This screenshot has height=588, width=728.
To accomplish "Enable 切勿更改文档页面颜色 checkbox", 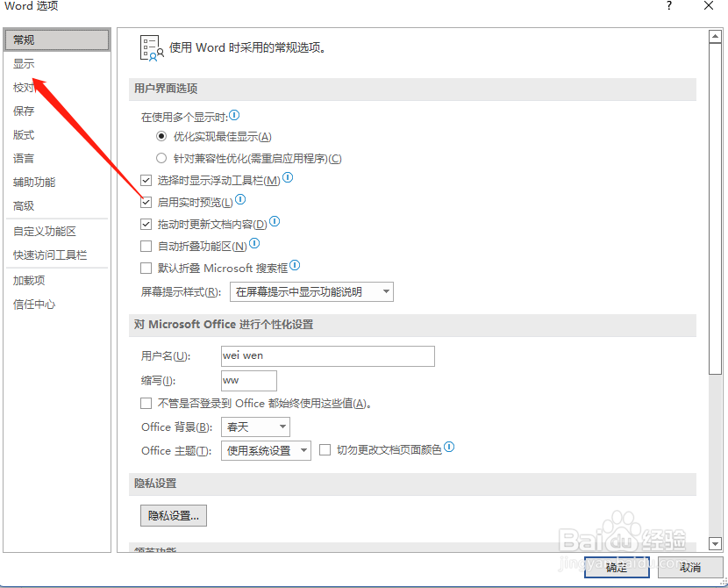I will point(325,449).
